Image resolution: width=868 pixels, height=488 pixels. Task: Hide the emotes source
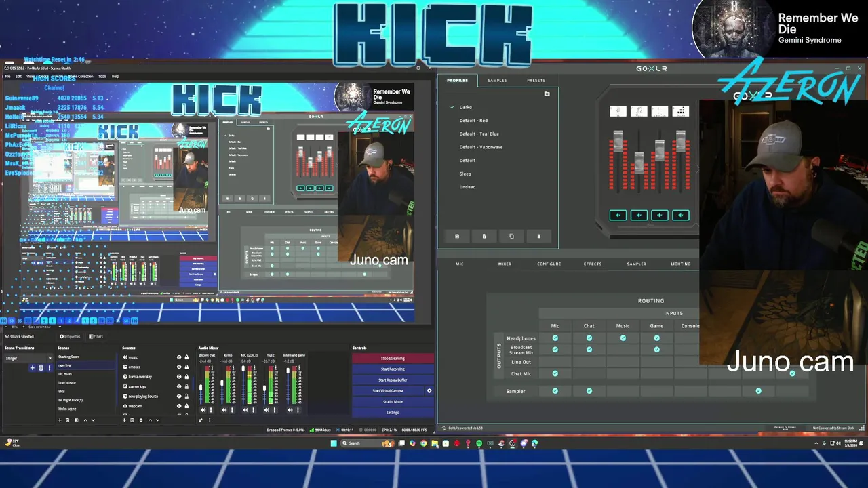179,367
